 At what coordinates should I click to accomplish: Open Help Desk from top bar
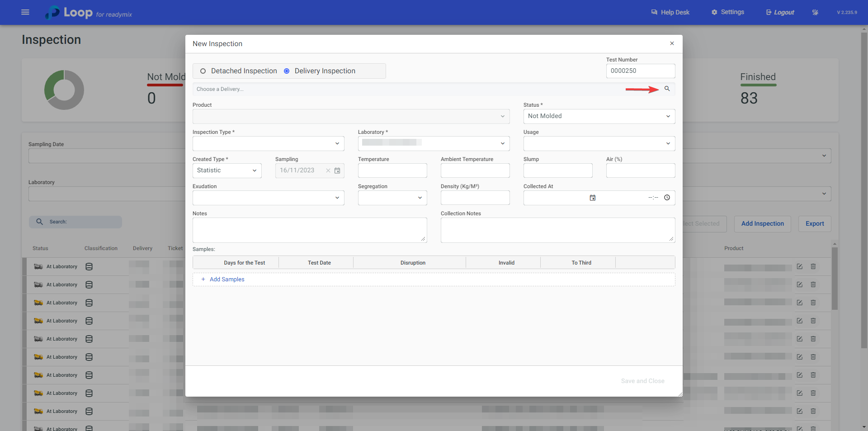(670, 12)
